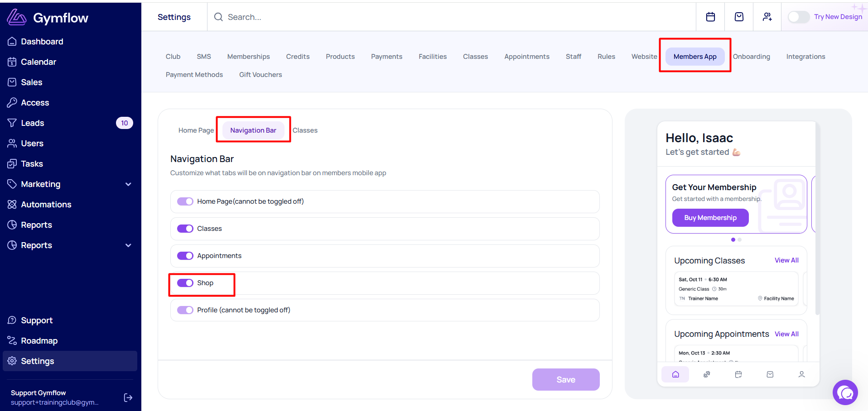Enable the Try New Design switch

tap(799, 17)
